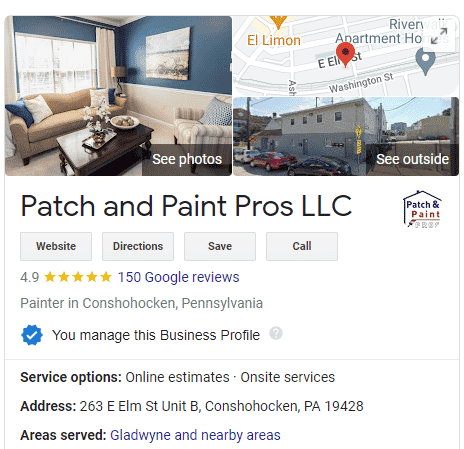Click the yellow star rating icons
The image size is (464, 449).
(78, 277)
